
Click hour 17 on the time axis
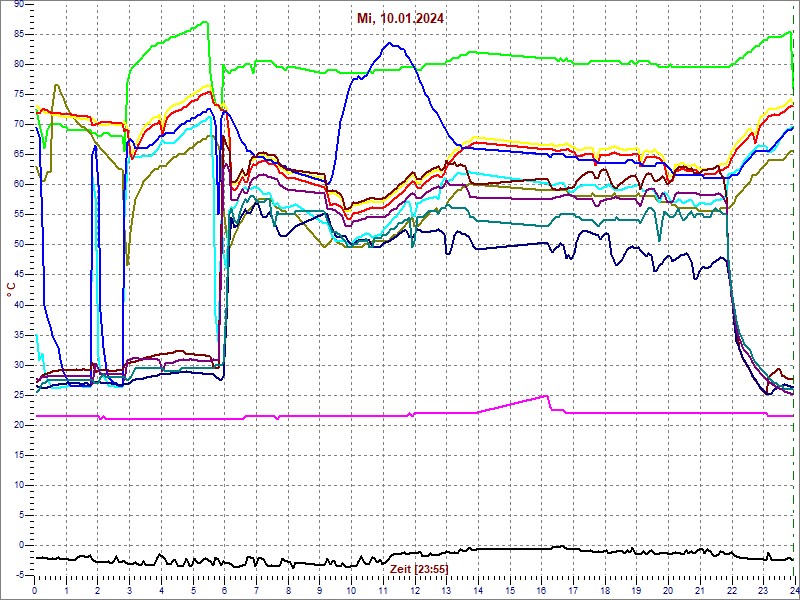pyautogui.click(x=572, y=590)
